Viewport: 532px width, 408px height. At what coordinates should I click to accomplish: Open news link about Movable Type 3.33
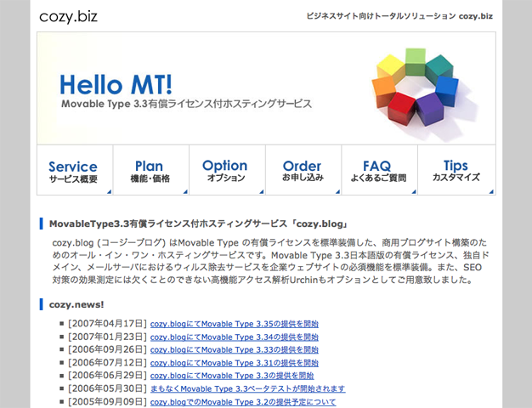pyautogui.click(x=234, y=350)
